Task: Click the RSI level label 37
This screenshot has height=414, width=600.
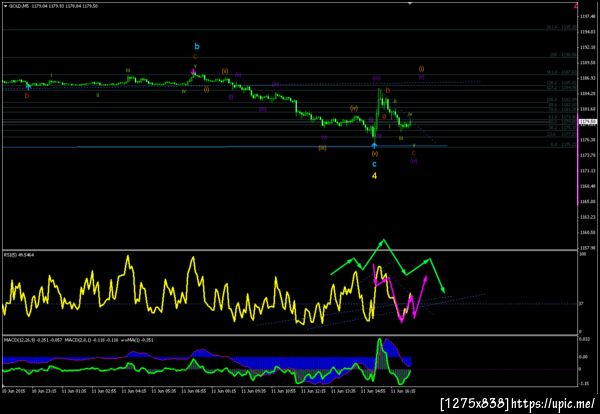Action: tap(581, 304)
